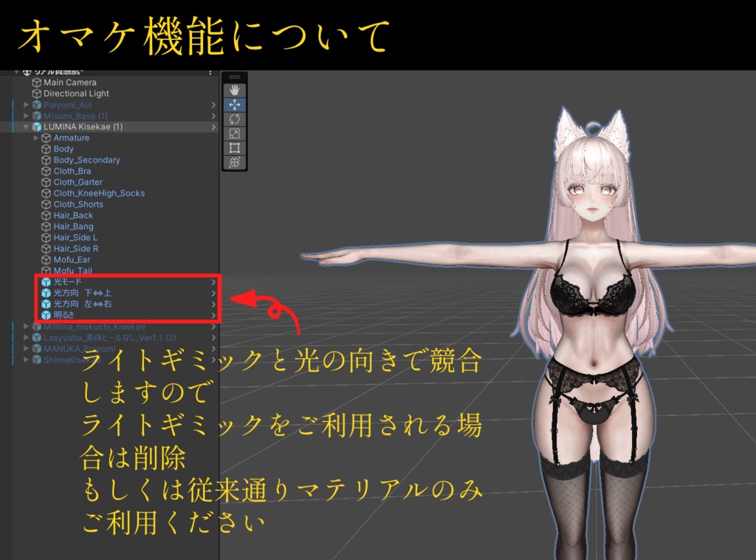
Task: Select the Hand tool in the toolbar
Action: tap(235, 90)
